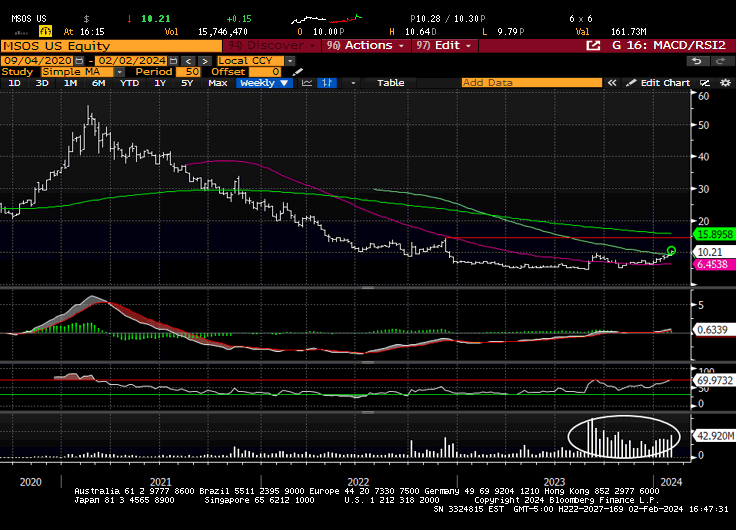736x530 pixels.
Task: Click the small signal bars icon at top left
Action: tap(21, 32)
